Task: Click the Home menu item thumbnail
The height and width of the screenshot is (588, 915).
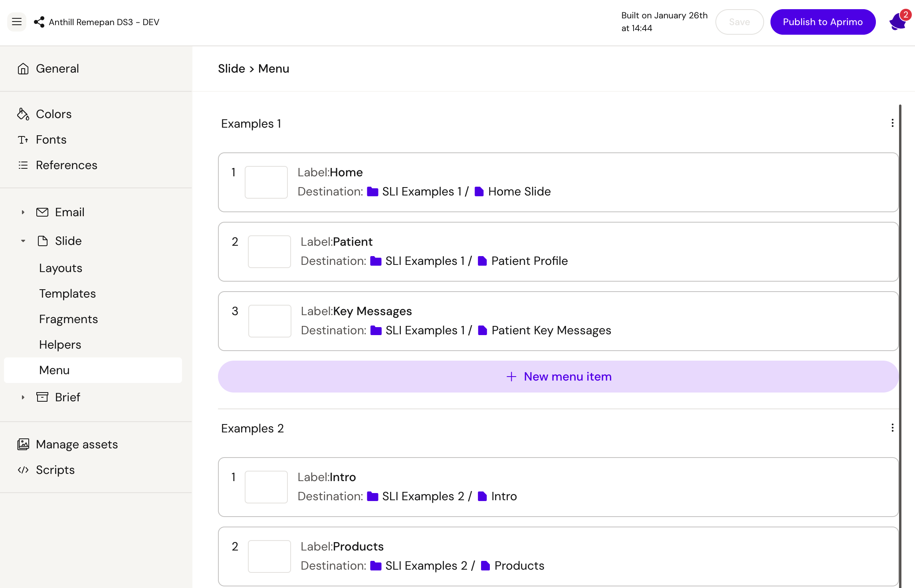Action: tap(266, 182)
